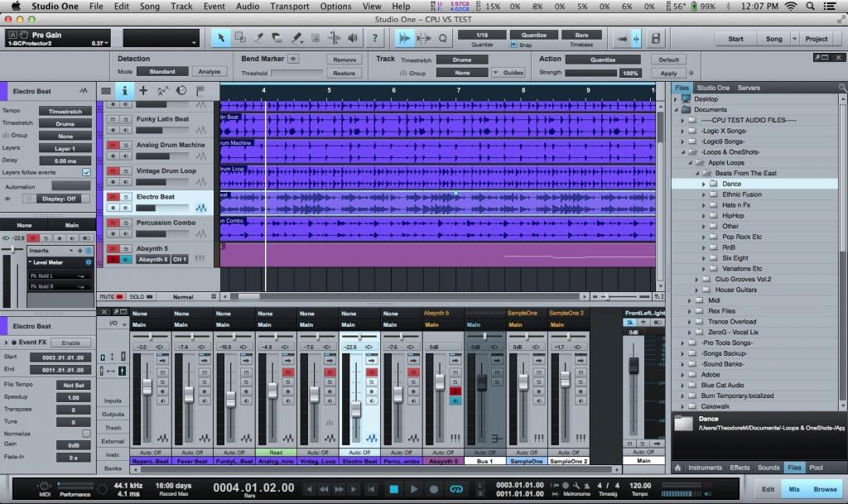Click the Default action button
Viewport: 848px width, 504px height.
tap(668, 60)
